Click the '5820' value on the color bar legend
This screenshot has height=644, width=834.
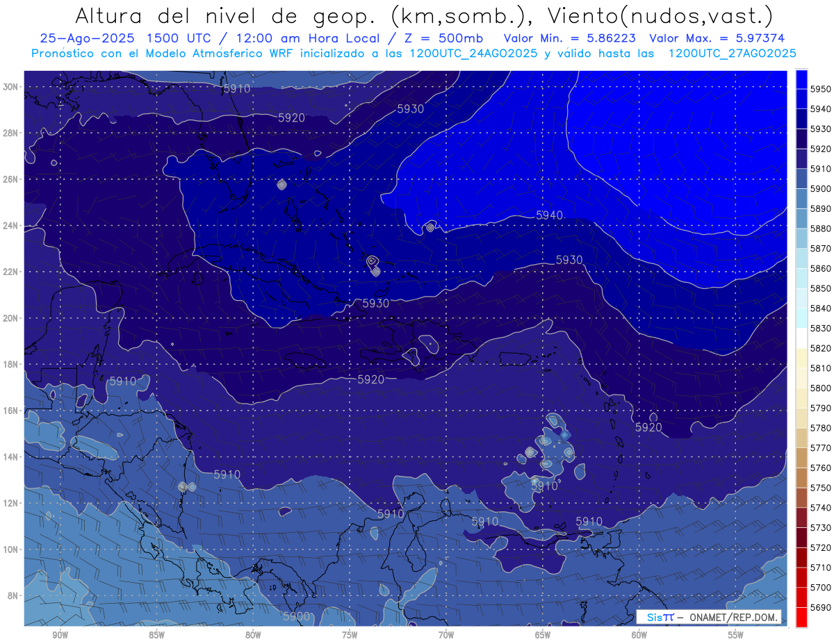coord(821,348)
